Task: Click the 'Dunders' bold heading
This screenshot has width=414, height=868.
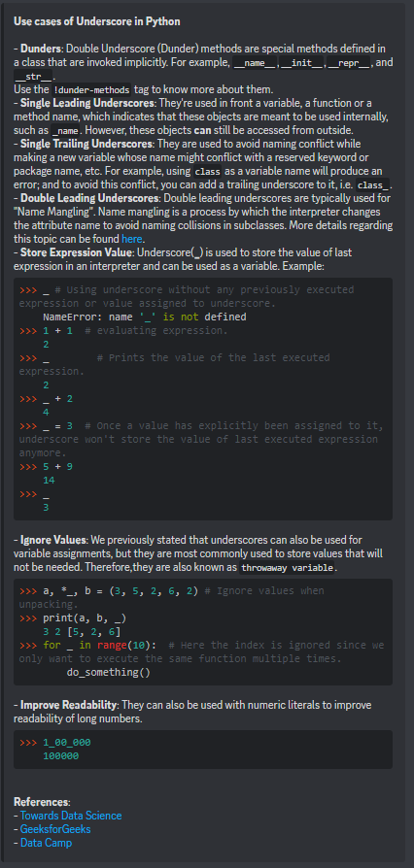Action: point(41,49)
